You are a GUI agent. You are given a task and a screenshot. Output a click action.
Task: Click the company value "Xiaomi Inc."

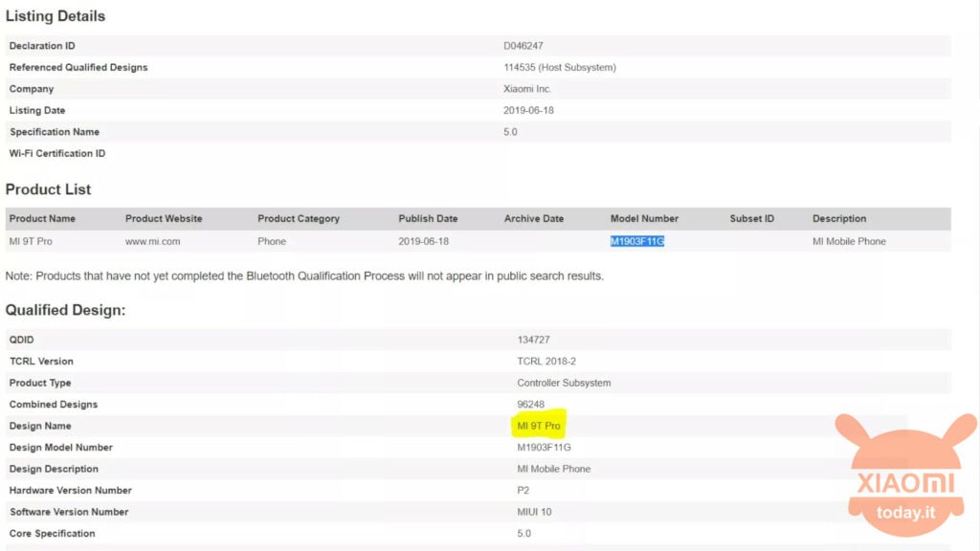pos(527,89)
